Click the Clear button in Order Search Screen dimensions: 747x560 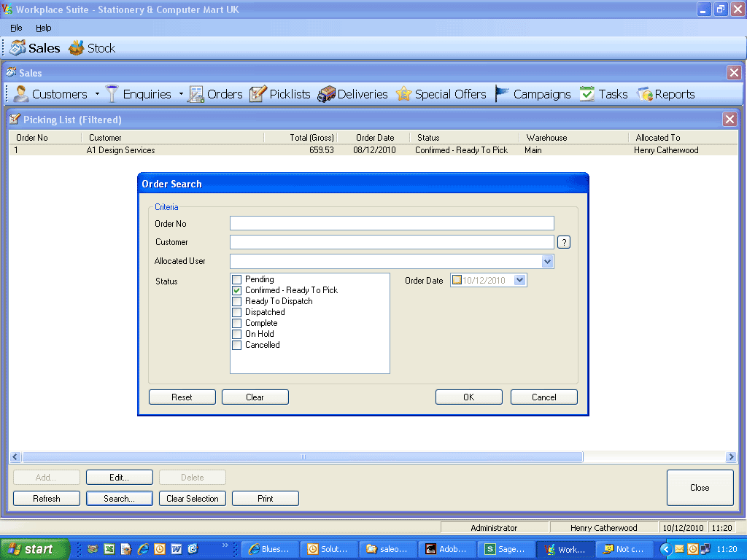[x=255, y=397]
